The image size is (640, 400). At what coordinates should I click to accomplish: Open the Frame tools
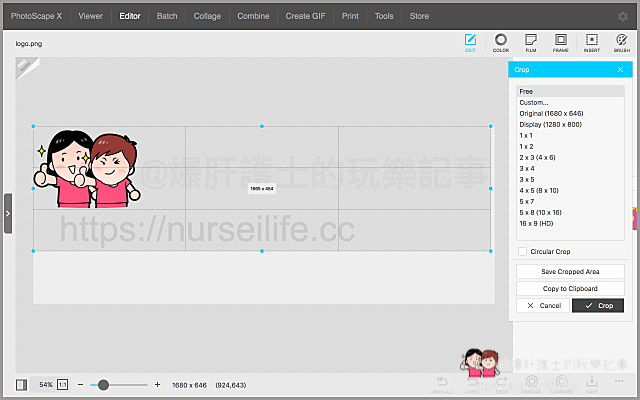(560, 43)
